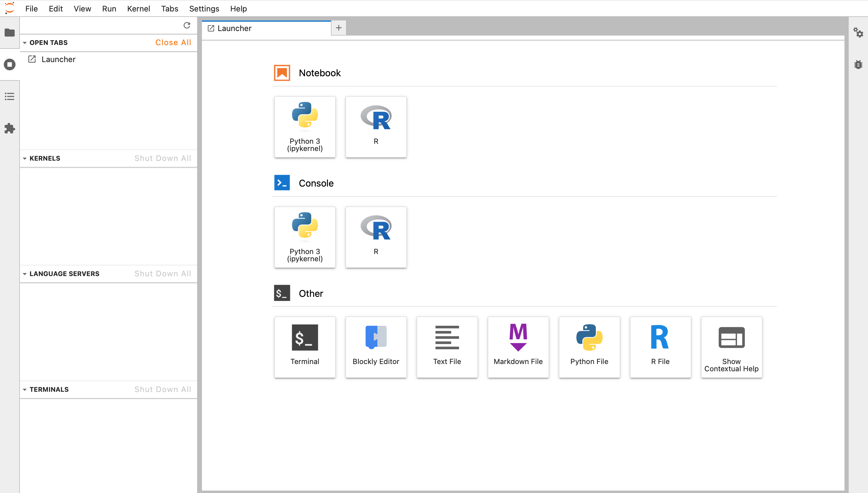Image resolution: width=868 pixels, height=493 pixels.
Task: Create a new Text File
Action: (x=447, y=347)
